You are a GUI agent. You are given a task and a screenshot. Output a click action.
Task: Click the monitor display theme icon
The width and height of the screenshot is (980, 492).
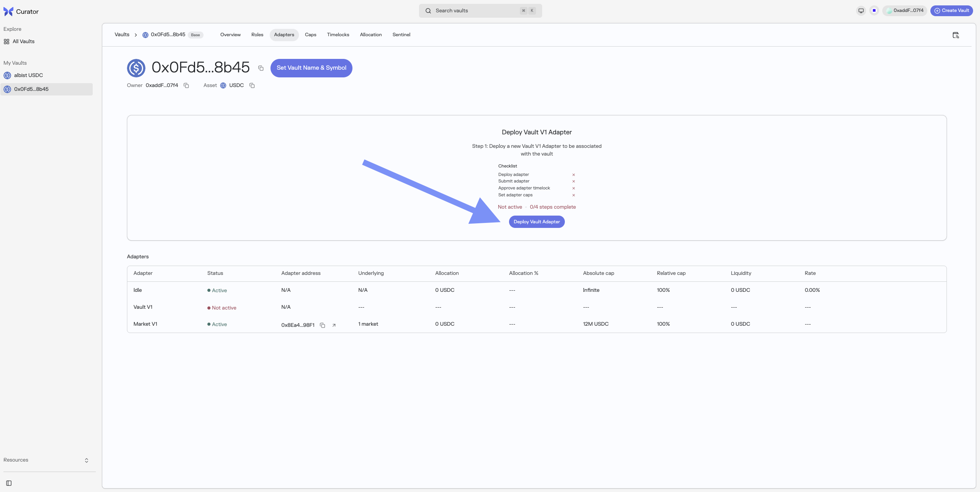(x=861, y=11)
